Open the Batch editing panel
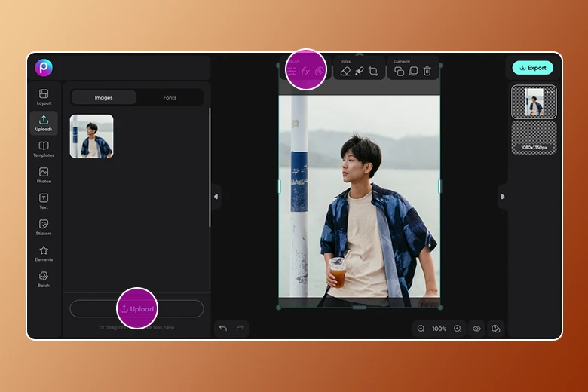 pyautogui.click(x=44, y=279)
